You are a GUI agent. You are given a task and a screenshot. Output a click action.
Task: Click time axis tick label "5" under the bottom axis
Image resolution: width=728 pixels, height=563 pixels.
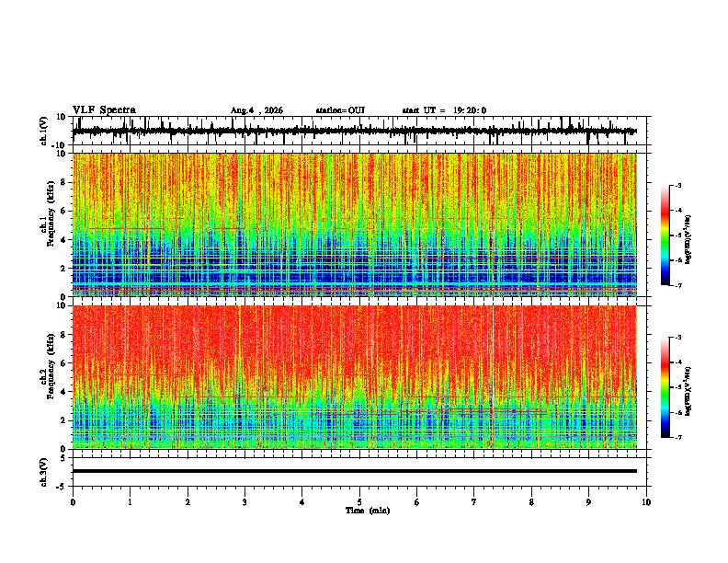[x=359, y=502]
